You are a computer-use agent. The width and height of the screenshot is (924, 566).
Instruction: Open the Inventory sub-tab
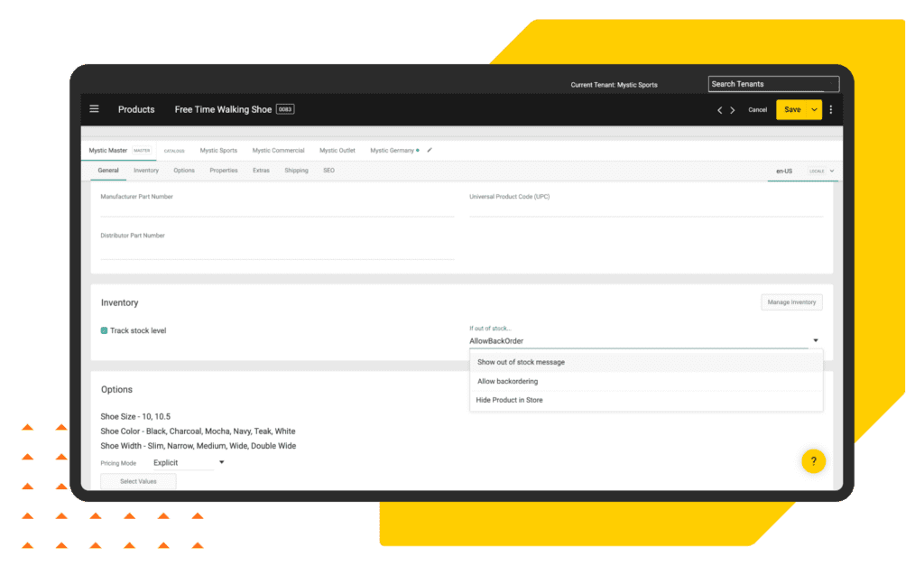[x=146, y=171]
